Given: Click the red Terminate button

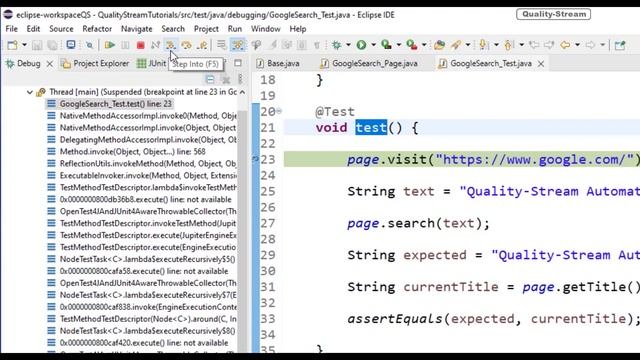Looking at the screenshot, I should pos(140,45).
